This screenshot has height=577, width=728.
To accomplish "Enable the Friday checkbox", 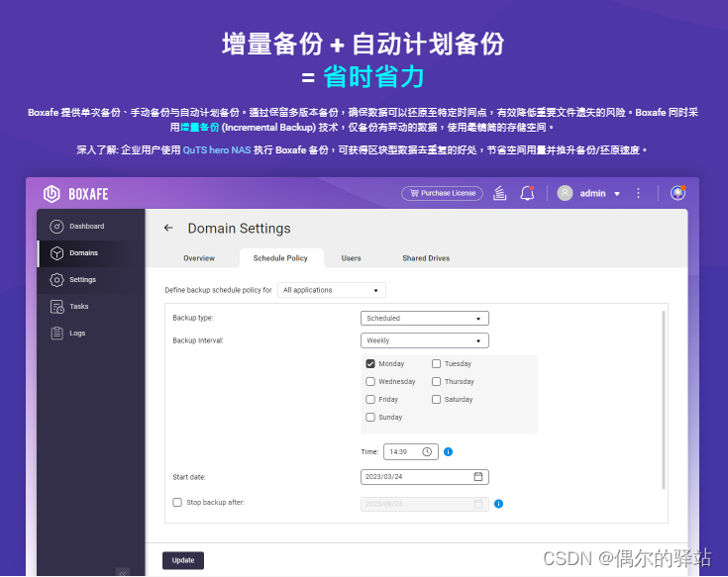I will (370, 400).
